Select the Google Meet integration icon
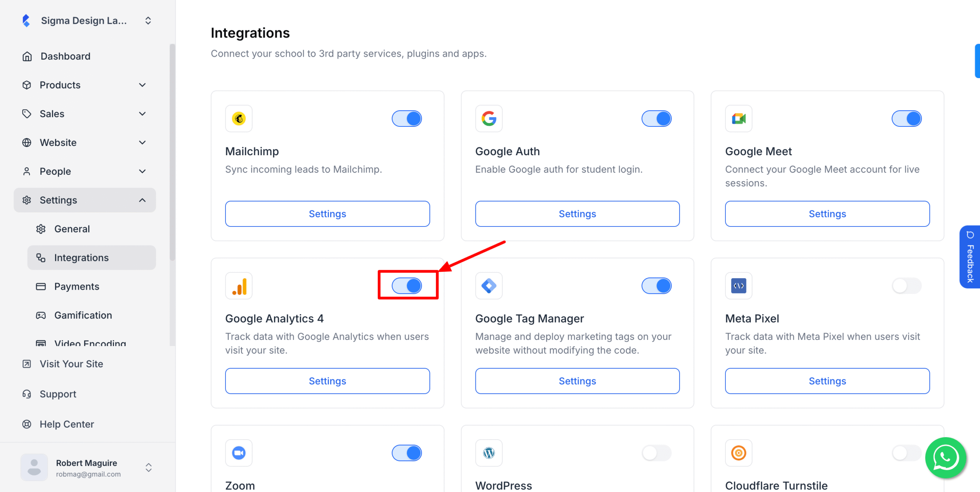The height and width of the screenshot is (492, 980). (738, 118)
